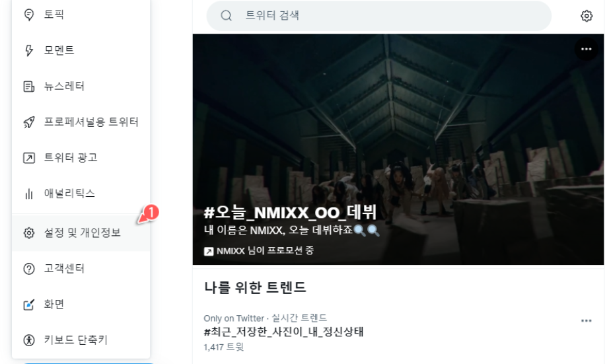This screenshot has width=609, height=364.
Task: Click the NMIXX 님이 프로모션 중 link
Action: [x=259, y=251]
